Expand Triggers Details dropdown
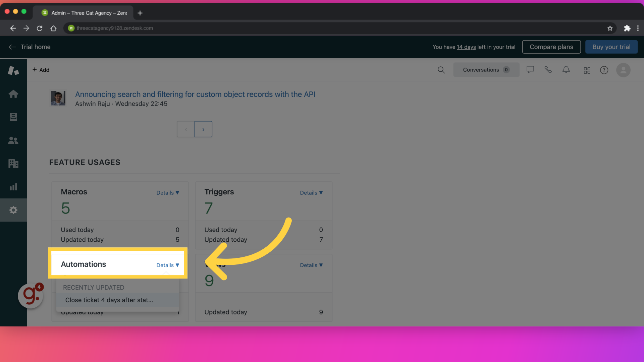Viewport: 644px width, 362px height. click(311, 193)
